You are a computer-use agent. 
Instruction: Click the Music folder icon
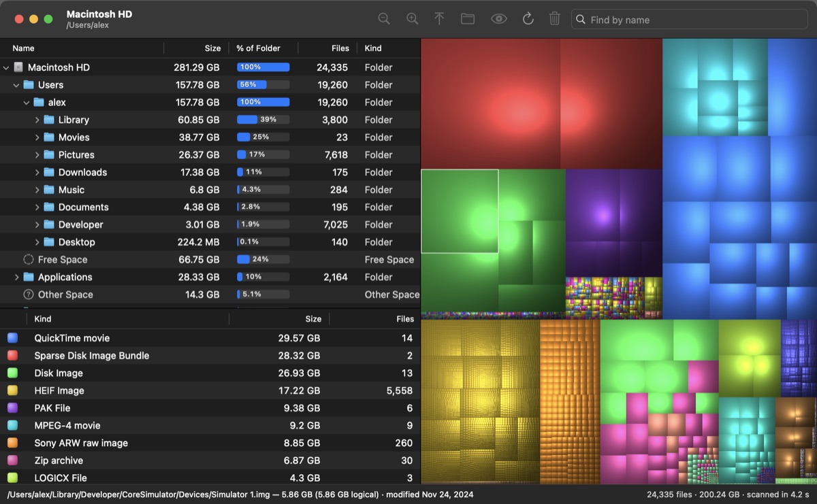[x=49, y=190]
